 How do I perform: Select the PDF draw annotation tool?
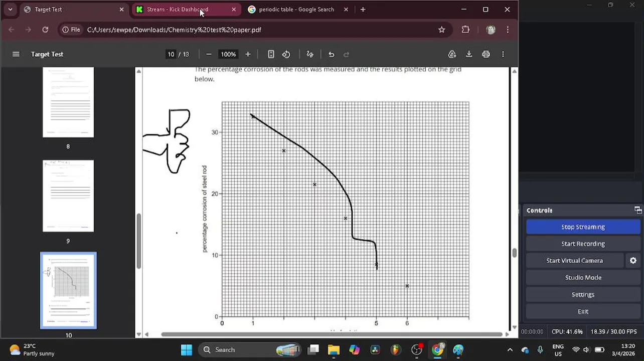pyautogui.click(x=310, y=54)
